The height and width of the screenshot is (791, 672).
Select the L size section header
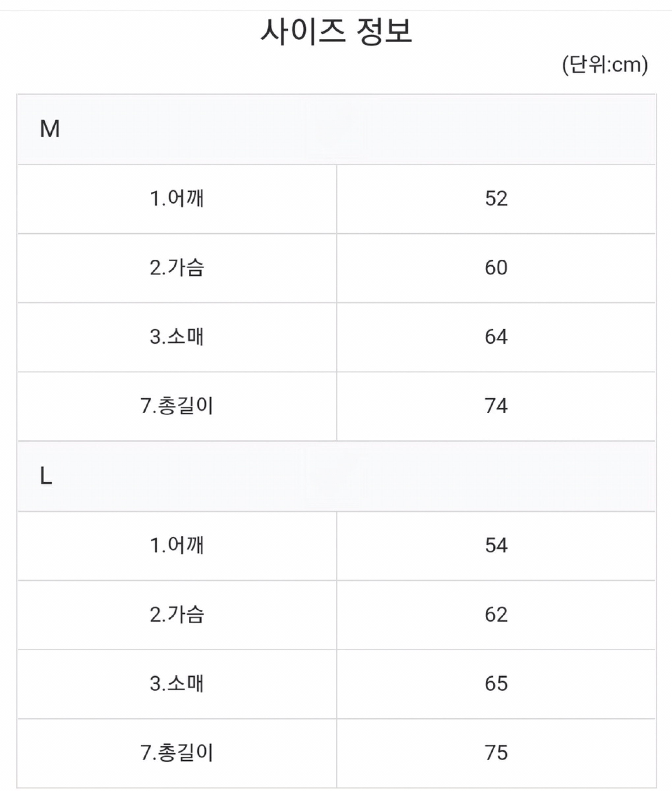[x=46, y=476]
